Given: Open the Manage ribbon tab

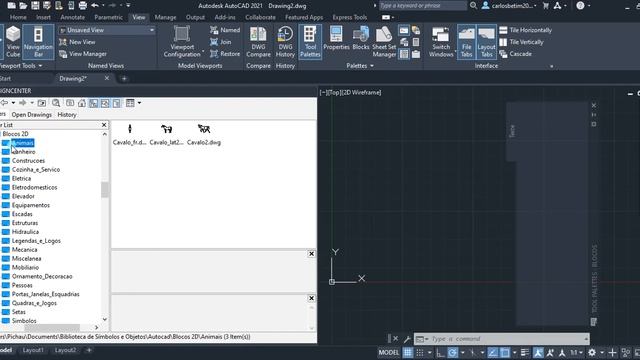Looking at the screenshot, I should [x=165, y=18].
